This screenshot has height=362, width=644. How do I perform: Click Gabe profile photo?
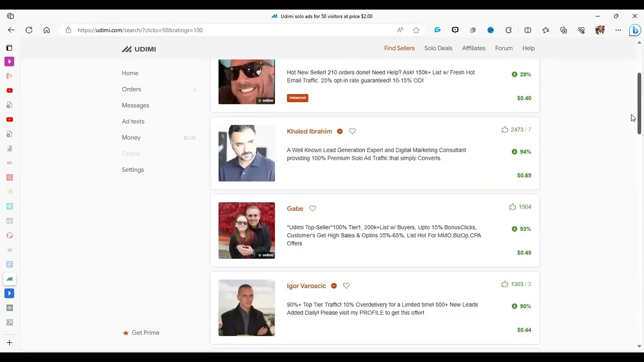click(247, 230)
